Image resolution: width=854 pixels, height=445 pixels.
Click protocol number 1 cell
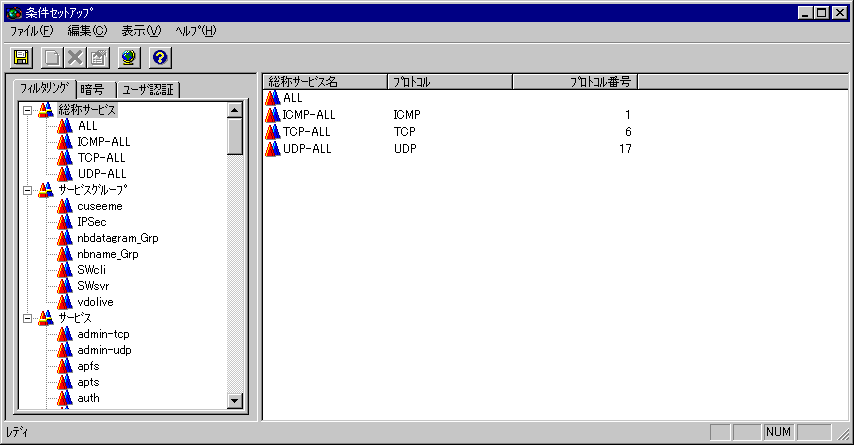click(628, 115)
